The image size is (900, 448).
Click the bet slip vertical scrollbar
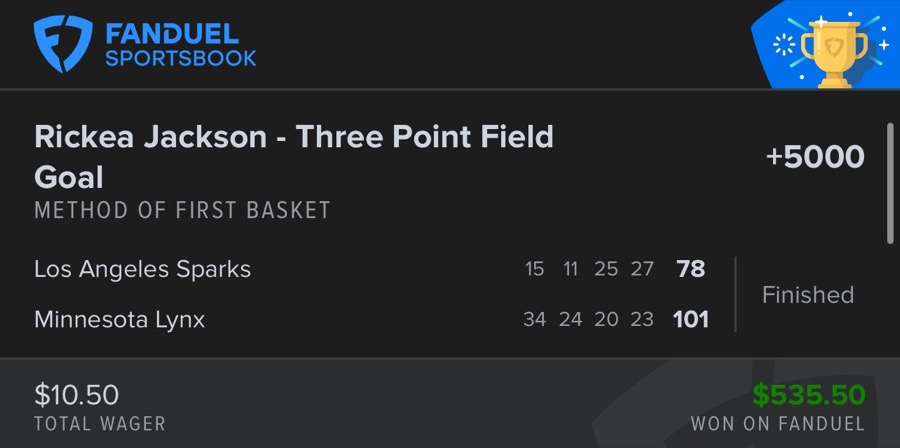click(889, 182)
